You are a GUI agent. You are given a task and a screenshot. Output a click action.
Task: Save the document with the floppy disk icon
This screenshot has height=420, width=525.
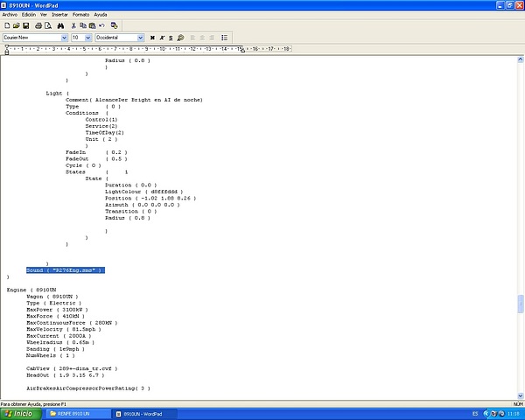point(24,25)
